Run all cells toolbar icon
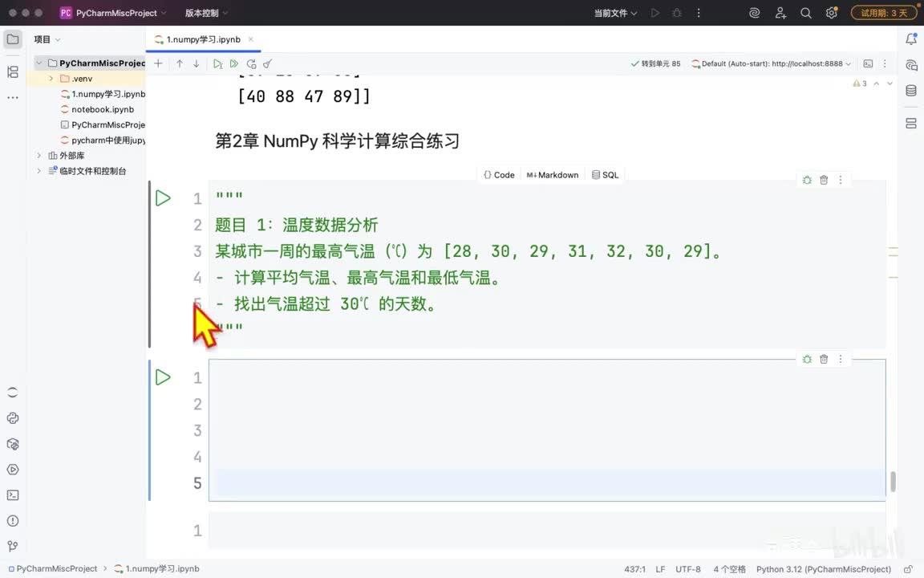This screenshot has width=924, height=578. [x=234, y=63]
